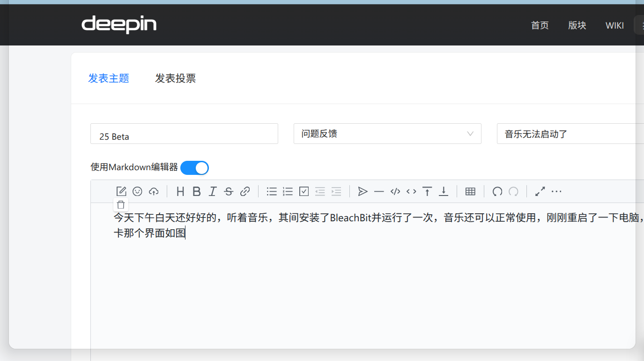Insert a hyperlink
Image resolution: width=644 pixels, height=361 pixels.
tap(245, 191)
